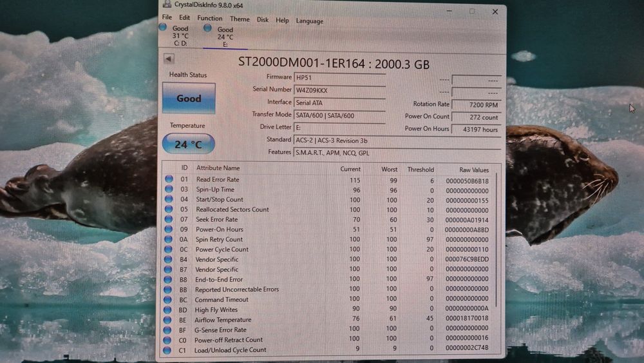The height and width of the screenshot is (363, 644).
Task: Open the Disk menu
Action: coord(263,20)
